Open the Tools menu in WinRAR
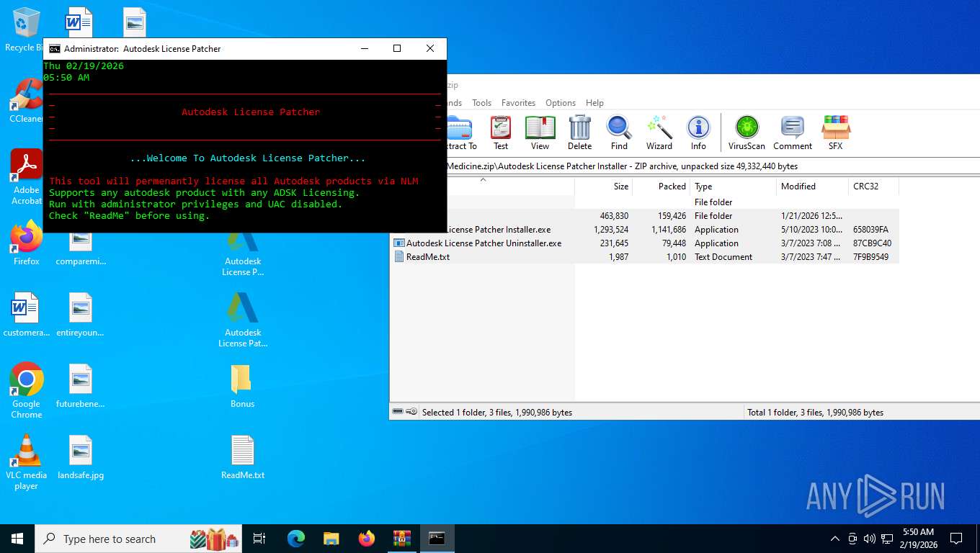This screenshot has height=553, width=980. coord(481,103)
